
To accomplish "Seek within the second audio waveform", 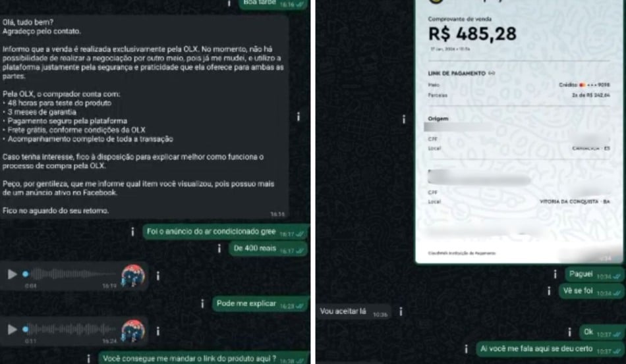I will point(72,329).
